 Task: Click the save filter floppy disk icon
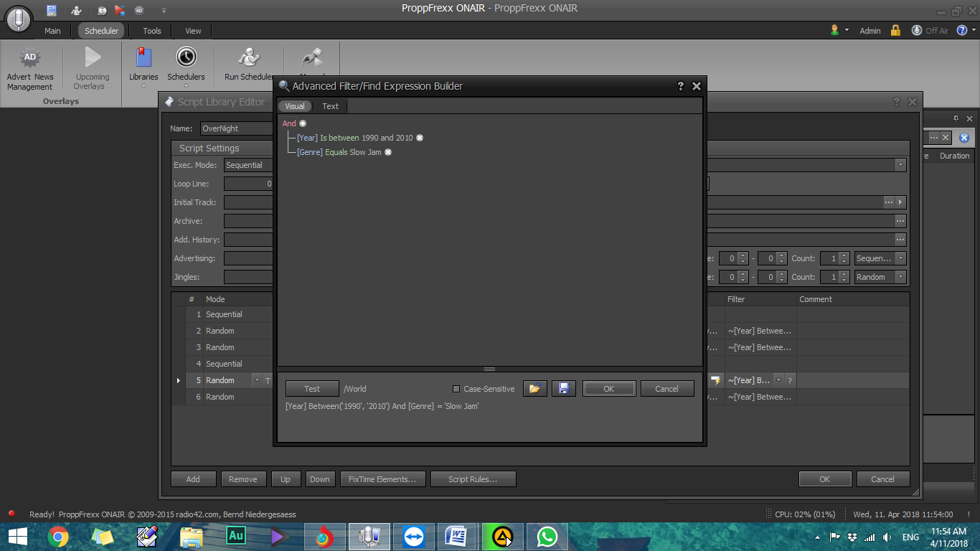tap(564, 389)
